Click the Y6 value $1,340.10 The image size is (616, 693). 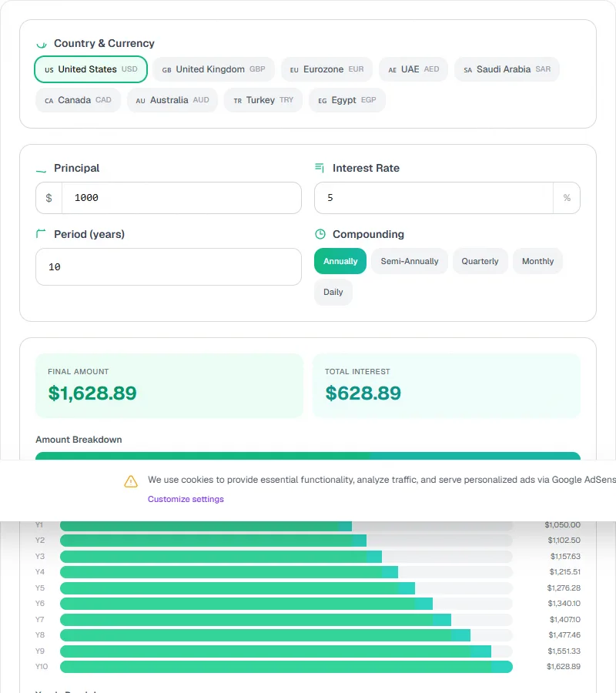[x=564, y=604]
